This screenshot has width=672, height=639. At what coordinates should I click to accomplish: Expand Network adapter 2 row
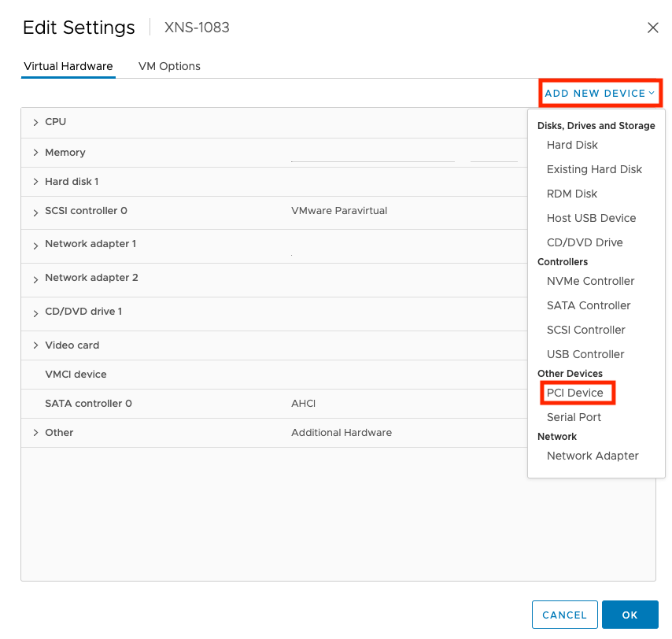point(35,279)
